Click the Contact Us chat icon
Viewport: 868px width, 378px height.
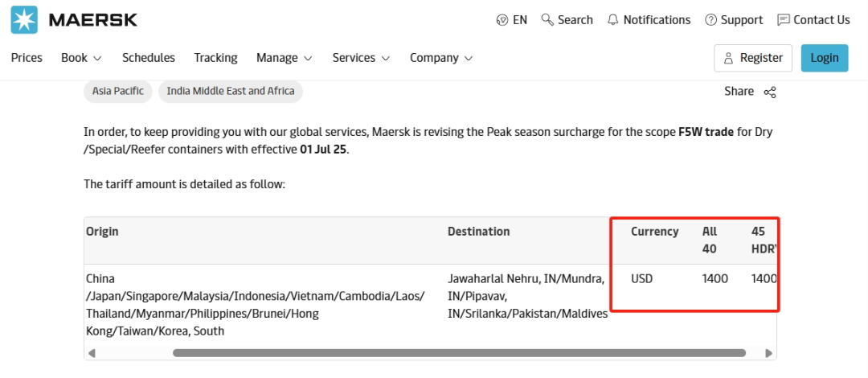[784, 20]
